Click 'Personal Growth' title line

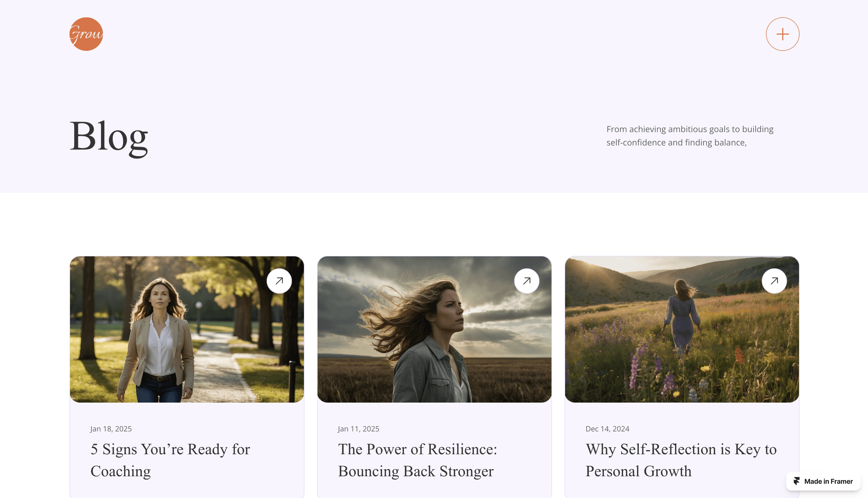click(x=639, y=471)
